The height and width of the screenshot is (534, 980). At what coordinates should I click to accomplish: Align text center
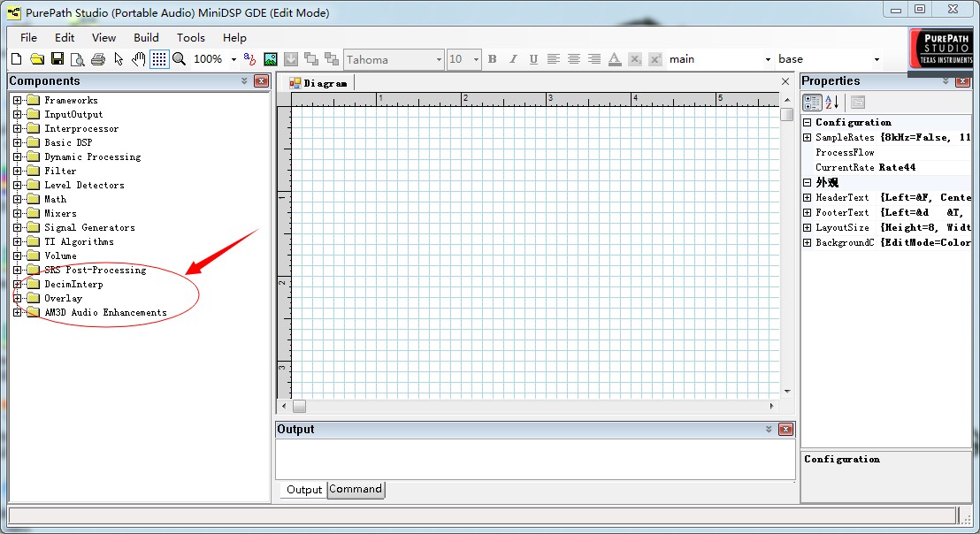coord(574,59)
